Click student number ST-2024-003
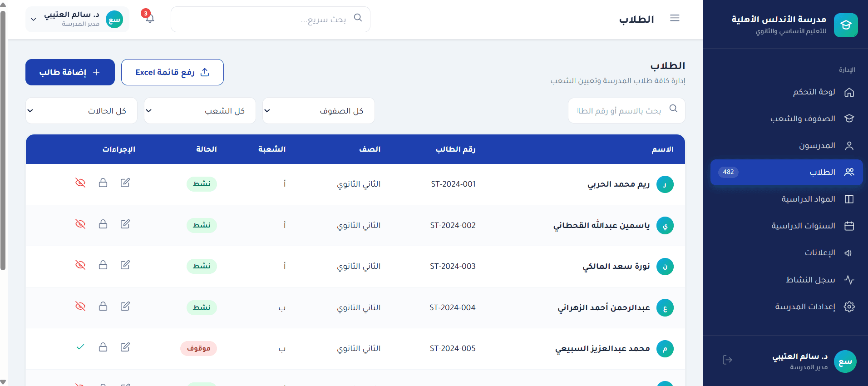This screenshot has width=868, height=386. [x=453, y=266]
